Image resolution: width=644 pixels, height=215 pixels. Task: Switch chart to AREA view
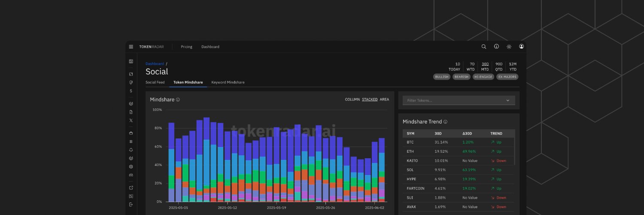click(x=384, y=99)
